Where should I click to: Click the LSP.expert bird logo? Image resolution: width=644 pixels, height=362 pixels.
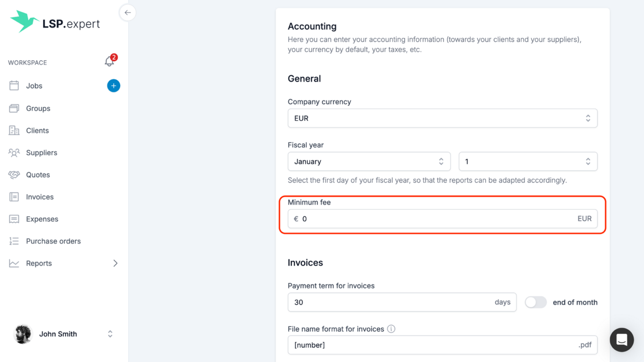(25, 21)
